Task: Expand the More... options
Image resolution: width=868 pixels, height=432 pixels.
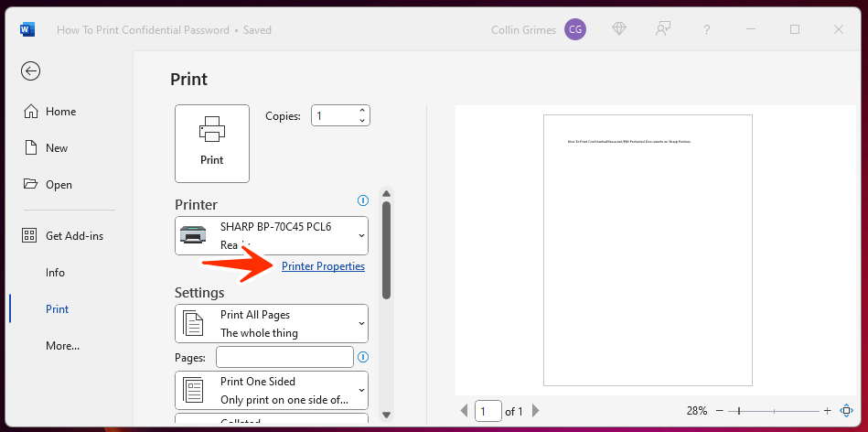Action: [62, 346]
